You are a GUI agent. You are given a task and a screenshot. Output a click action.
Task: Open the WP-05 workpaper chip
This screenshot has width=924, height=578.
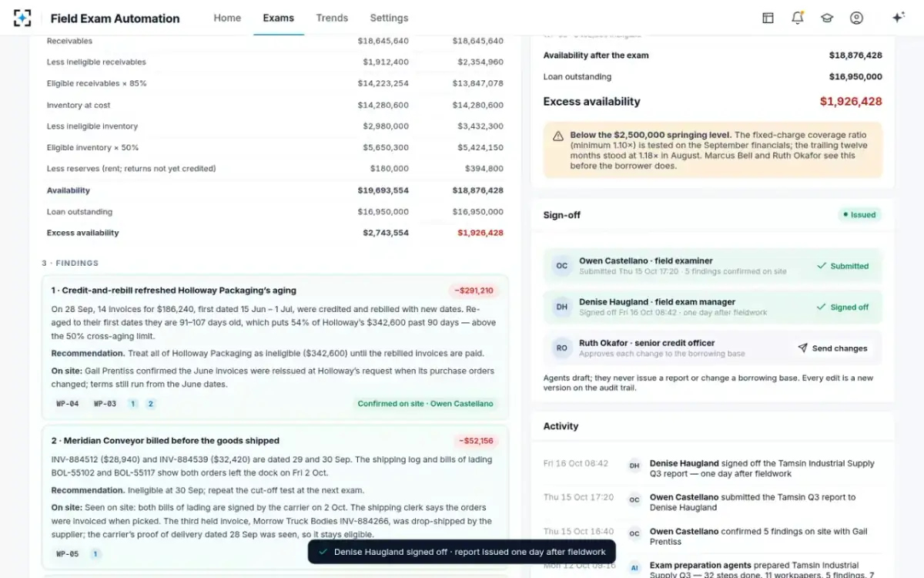pyautogui.click(x=68, y=553)
